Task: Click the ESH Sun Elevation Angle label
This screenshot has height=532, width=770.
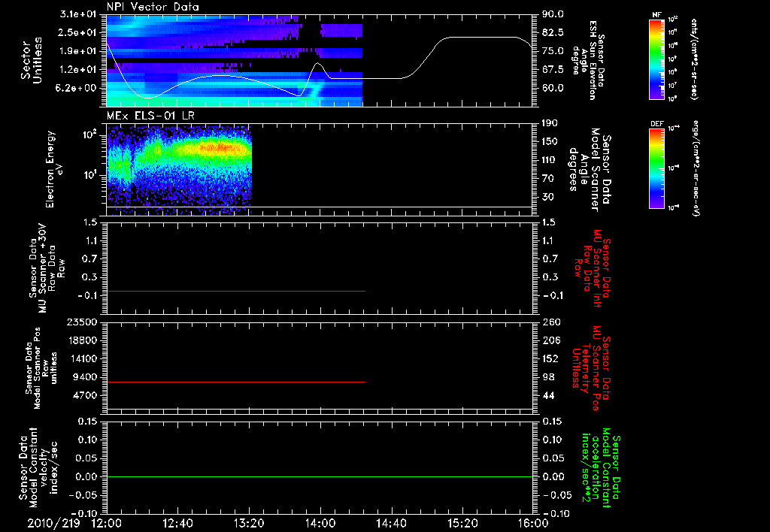Action: tap(588, 60)
